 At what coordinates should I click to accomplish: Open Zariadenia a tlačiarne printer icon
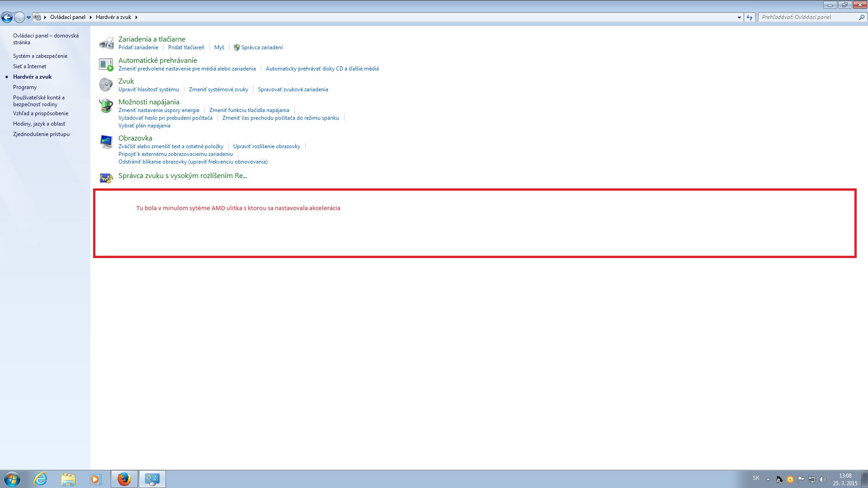(x=106, y=43)
